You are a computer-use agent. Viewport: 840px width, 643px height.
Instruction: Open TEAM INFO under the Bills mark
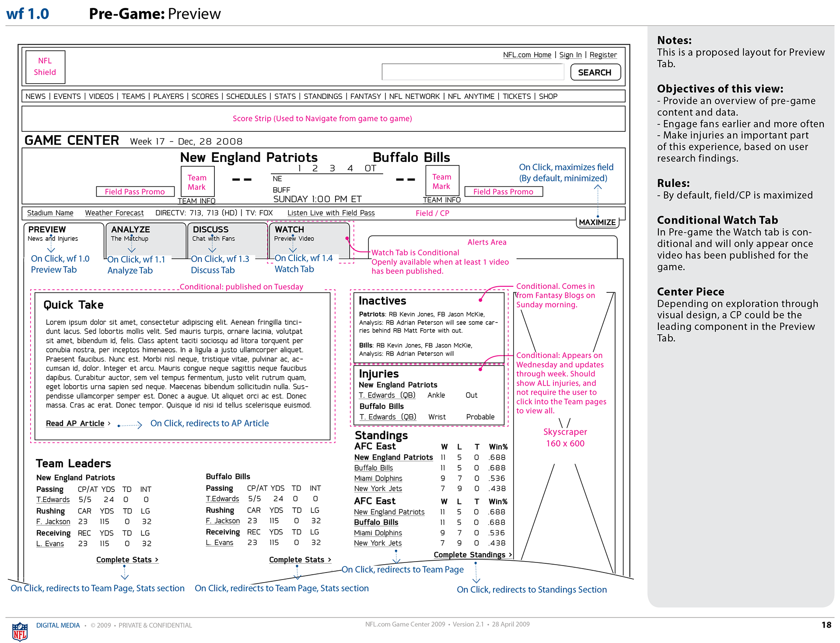tap(442, 200)
